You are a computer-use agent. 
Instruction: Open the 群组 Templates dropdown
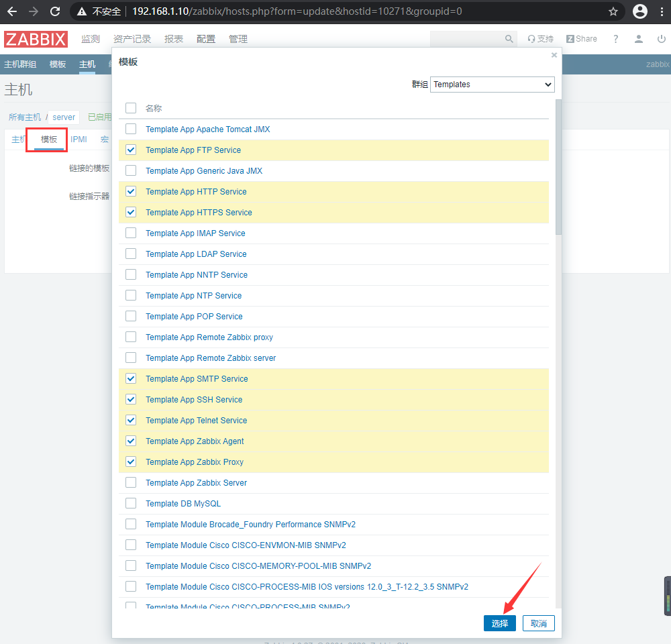[x=492, y=85]
